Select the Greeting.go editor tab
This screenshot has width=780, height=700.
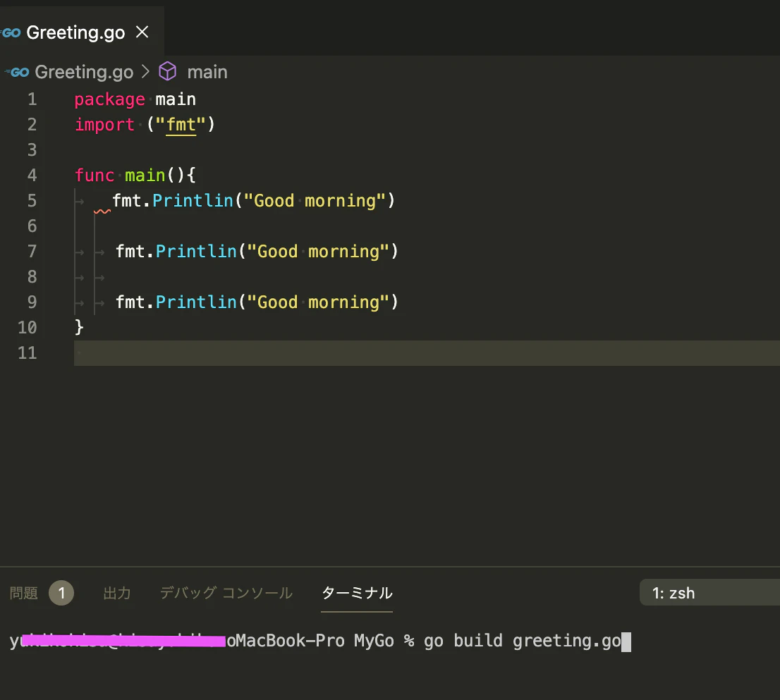point(82,31)
